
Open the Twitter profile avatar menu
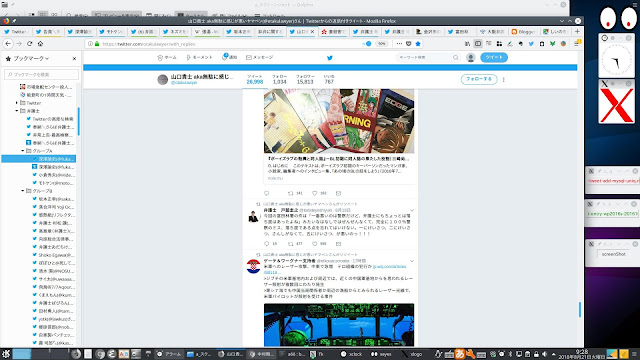pyautogui.click(x=471, y=58)
